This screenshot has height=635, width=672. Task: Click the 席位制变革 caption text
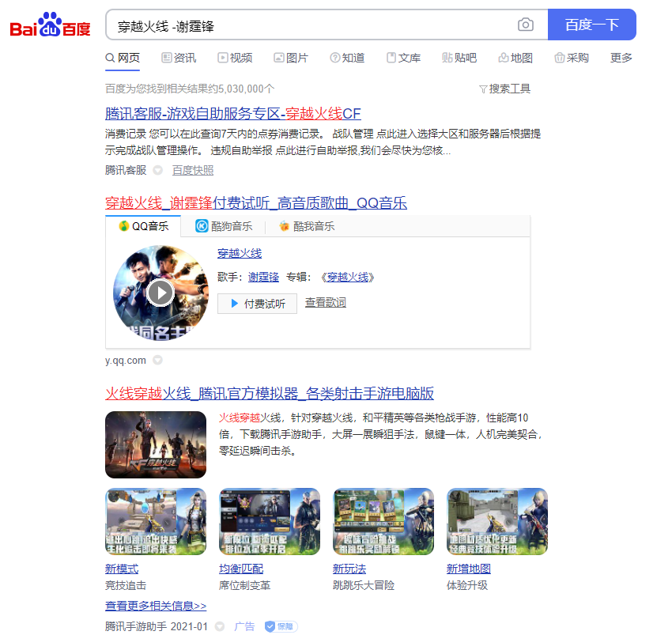(x=245, y=585)
